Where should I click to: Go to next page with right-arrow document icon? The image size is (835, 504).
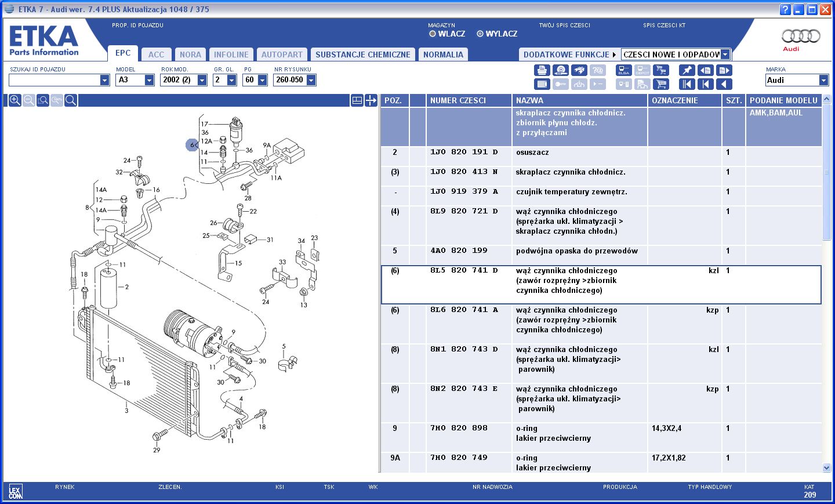(724, 70)
